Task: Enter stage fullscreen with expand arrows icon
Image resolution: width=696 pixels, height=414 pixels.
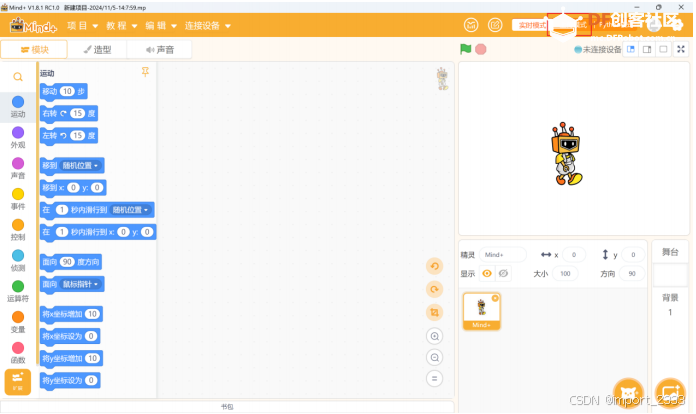Action: [680, 49]
